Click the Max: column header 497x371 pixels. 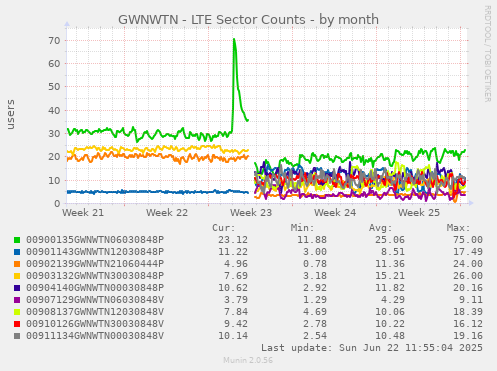[x=458, y=228]
